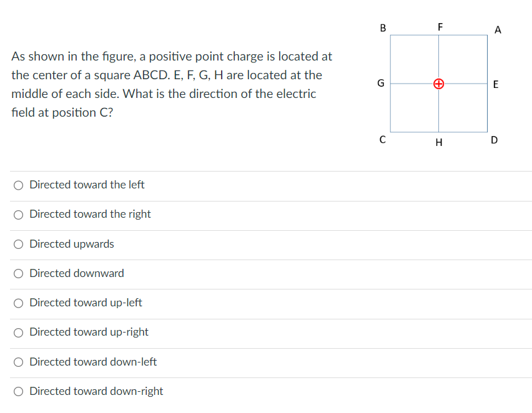This screenshot has width=532, height=413.
Task: Select 'Directed toward down-left' option
Action: (19, 362)
